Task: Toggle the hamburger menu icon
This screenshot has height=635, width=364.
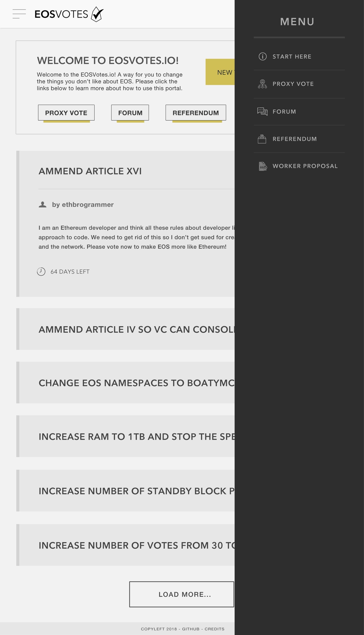Action: 19,14
